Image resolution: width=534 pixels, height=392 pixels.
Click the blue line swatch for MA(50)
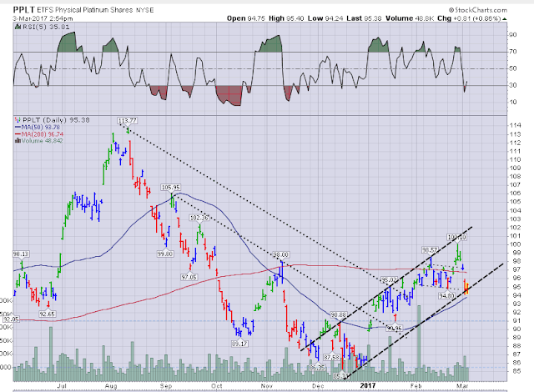click(x=18, y=128)
